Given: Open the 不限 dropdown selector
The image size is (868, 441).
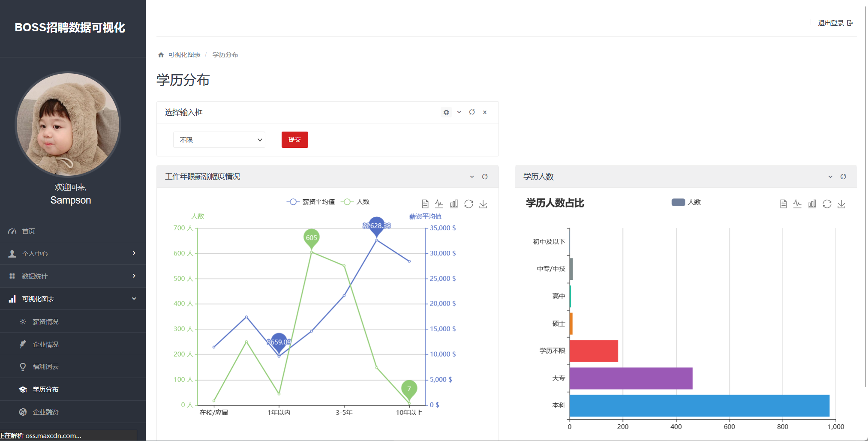Looking at the screenshot, I should (x=219, y=140).
